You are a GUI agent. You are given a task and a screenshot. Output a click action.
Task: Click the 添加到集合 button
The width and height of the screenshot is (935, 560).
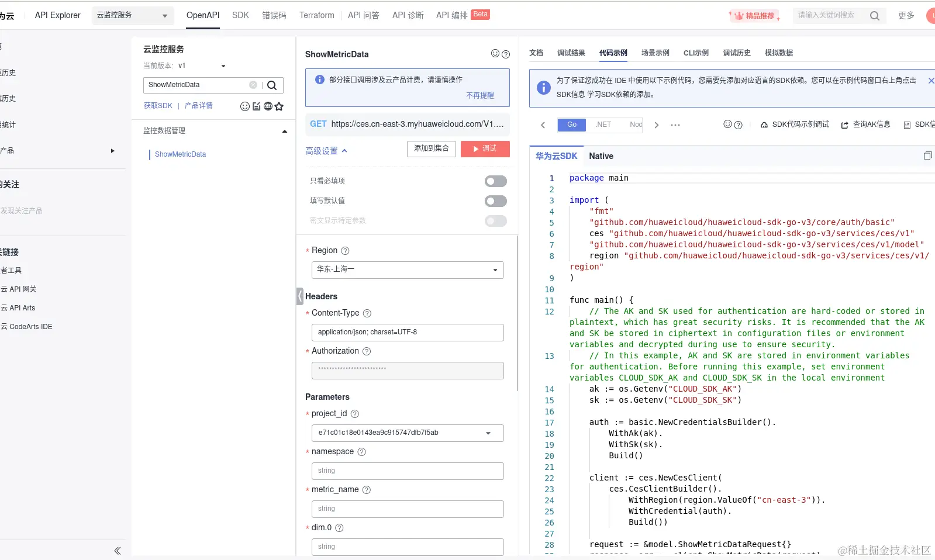point(432,149)
